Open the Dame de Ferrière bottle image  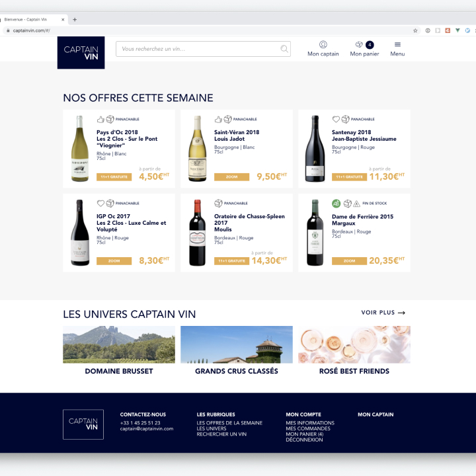(x=315, y=233)
